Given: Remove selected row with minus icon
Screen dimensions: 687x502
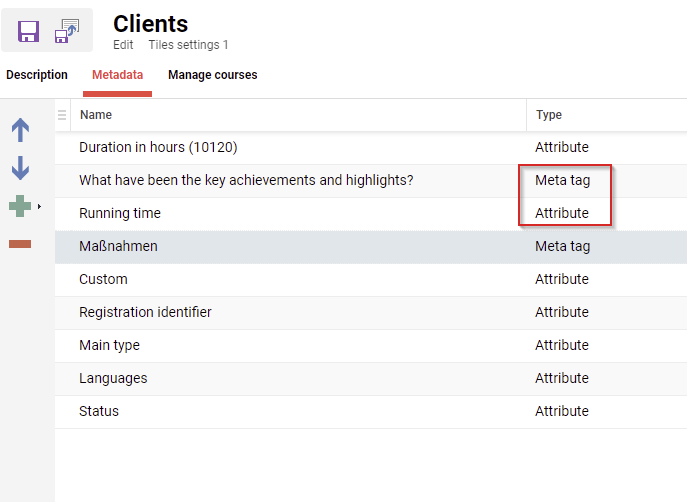Looking at the screenshot, I should click(x=20, y=244).
